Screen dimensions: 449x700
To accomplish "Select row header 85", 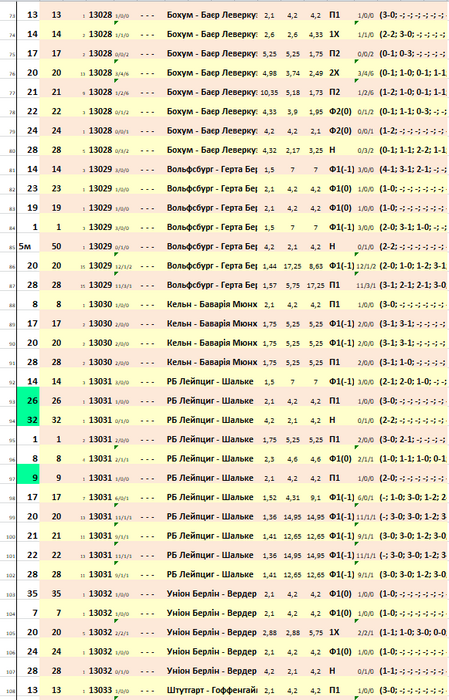I will [11, 247].
